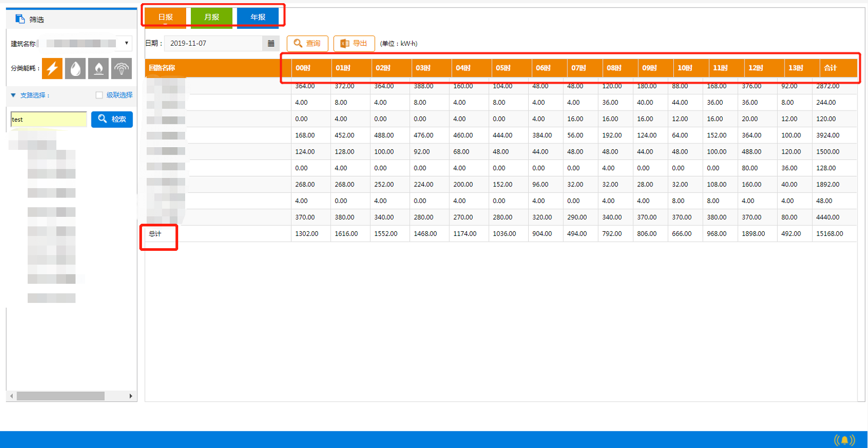868x448 pixels.
Task: Switch to the 年报 yearly report tab
Action: tap(258, 17)
